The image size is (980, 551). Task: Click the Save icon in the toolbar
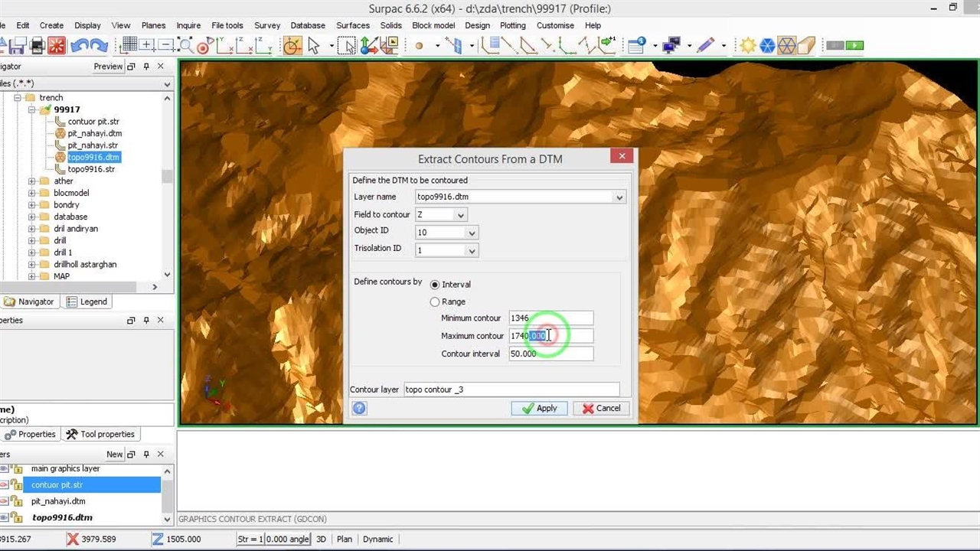coord(17,46)
